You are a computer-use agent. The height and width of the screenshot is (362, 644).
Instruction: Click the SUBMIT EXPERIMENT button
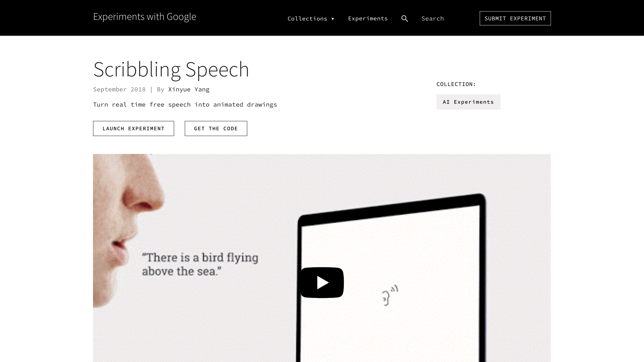515,18
